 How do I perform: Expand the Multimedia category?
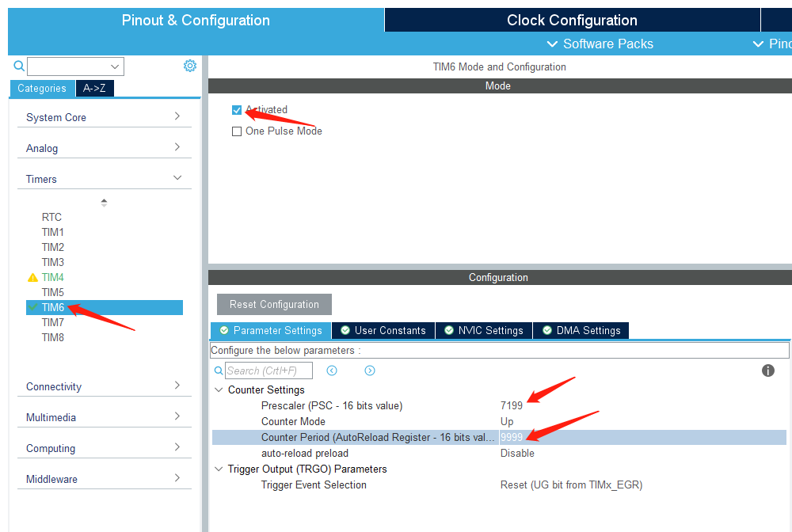pos(104,417)
